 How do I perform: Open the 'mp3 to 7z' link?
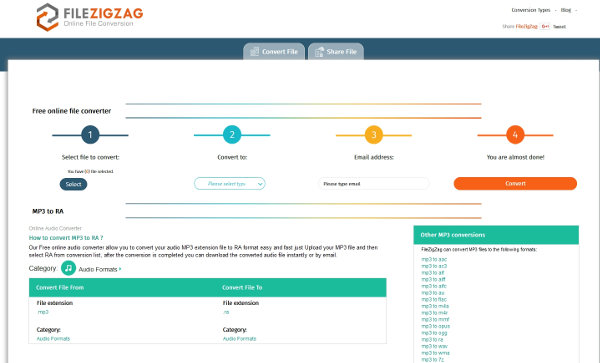433,360
